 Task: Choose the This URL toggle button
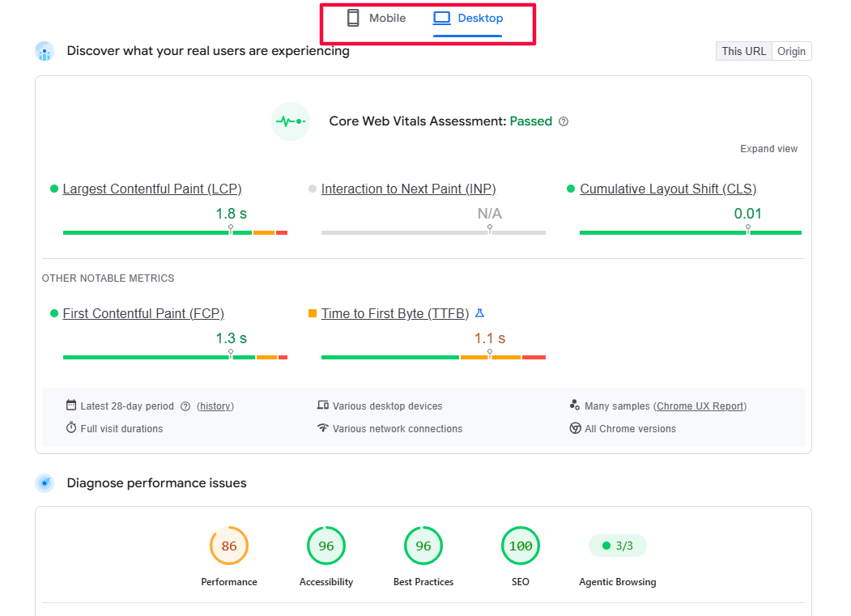click(x=743, y=51)
